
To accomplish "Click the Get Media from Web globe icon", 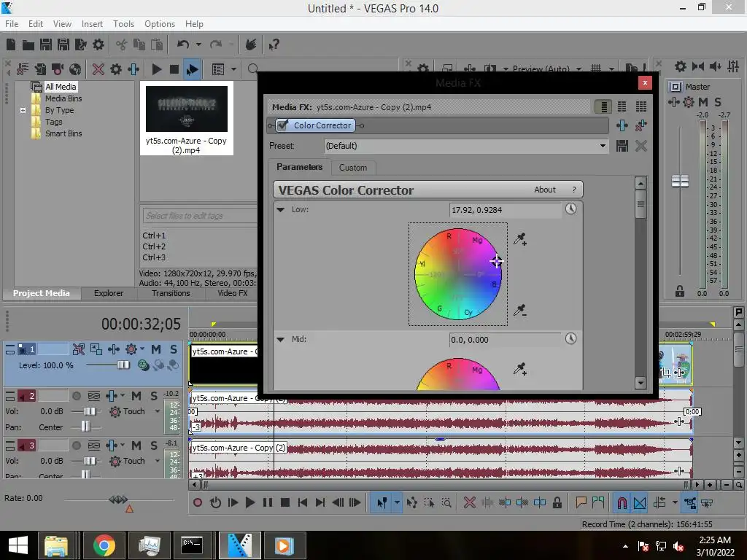I will pyautogui.click(x=75, y=69).
